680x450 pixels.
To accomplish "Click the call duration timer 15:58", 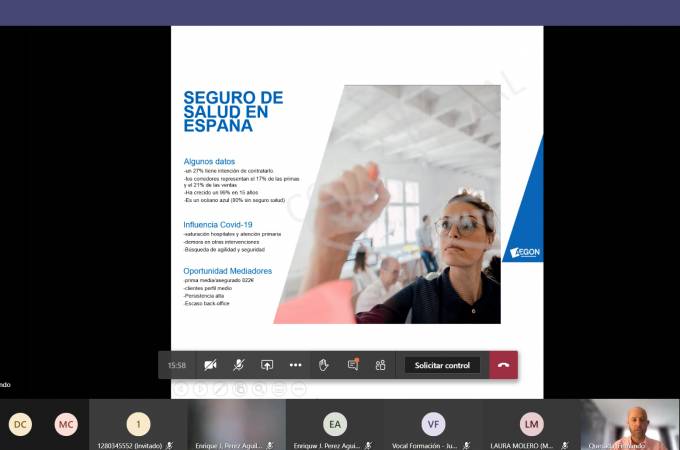I will coord(177,365).
